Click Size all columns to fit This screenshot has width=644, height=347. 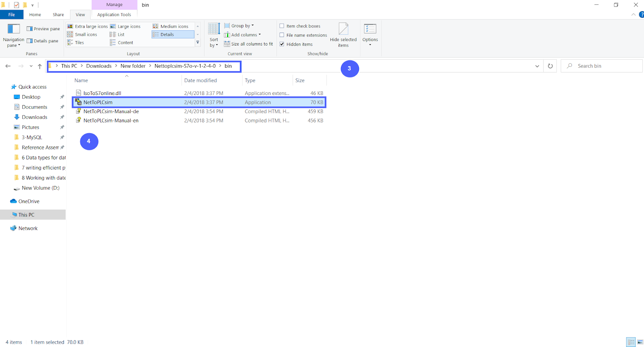(248, 44)
